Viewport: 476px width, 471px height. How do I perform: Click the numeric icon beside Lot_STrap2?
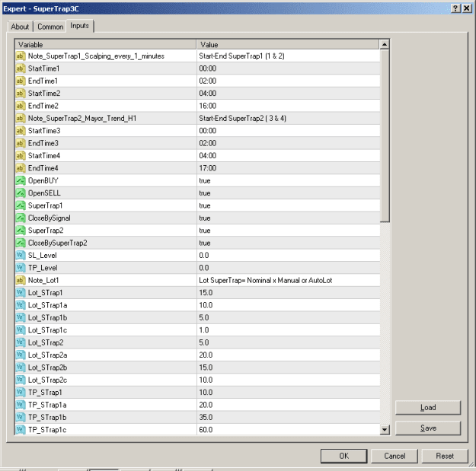click(21, 342)
